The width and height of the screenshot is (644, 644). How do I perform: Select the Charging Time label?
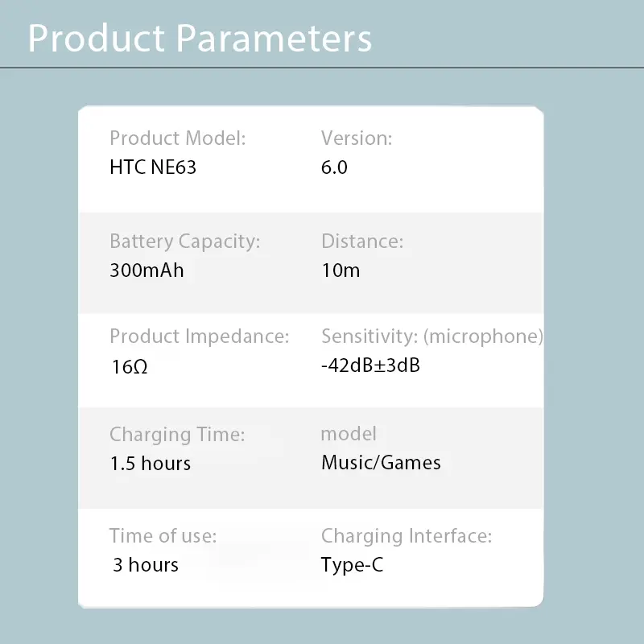coord(177,435)
